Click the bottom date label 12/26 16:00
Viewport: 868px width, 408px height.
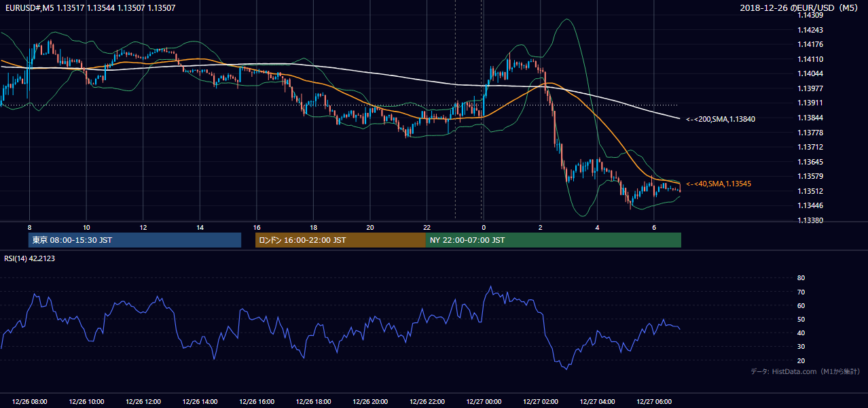pos(256,402)
